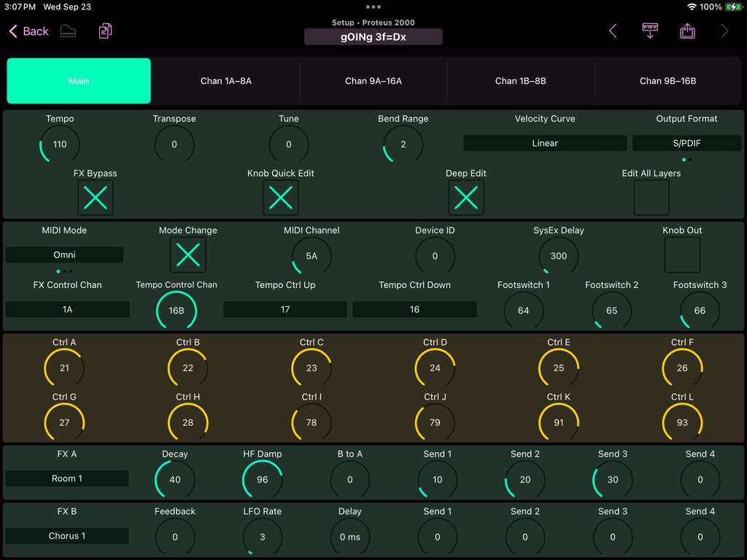Enable Edit All Layers checkbox
Screen dimensions: 747x560
point(651,198)
